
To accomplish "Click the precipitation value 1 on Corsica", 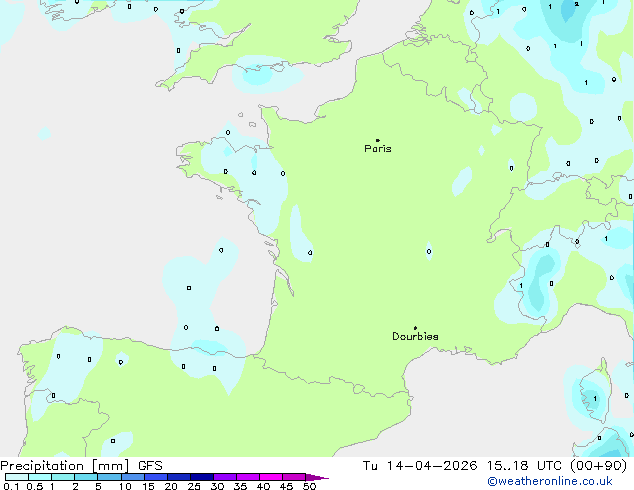I will pos(595,399).
